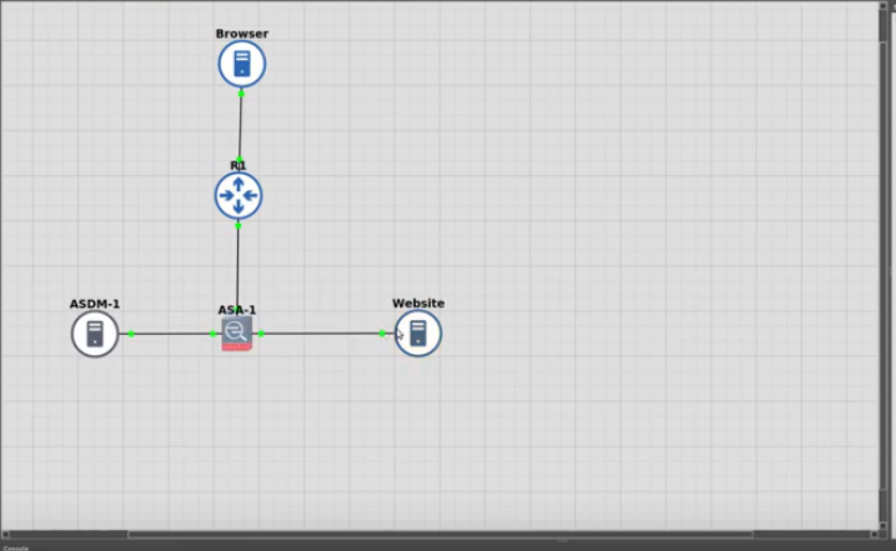Select the Website server icon
Image resolution: width=896 pixels, height=551 pixels.
click(418, 333)
